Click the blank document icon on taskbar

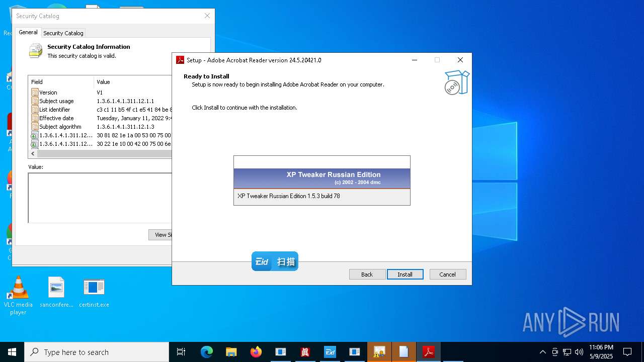[404, 352]
